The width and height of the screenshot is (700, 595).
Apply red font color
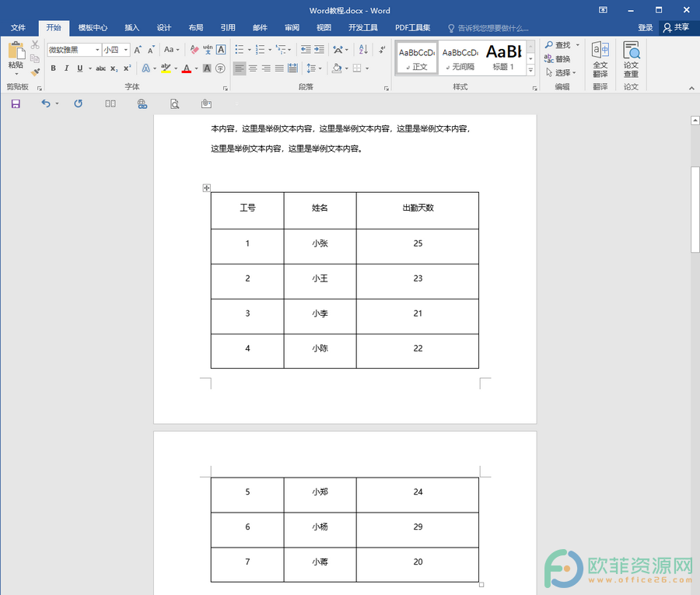187,68
